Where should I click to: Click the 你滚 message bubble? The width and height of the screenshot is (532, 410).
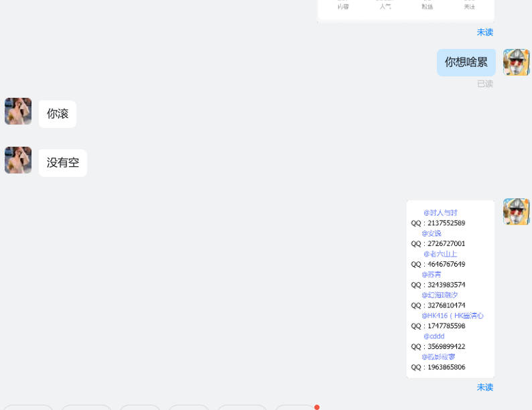[x=58, y=114]
